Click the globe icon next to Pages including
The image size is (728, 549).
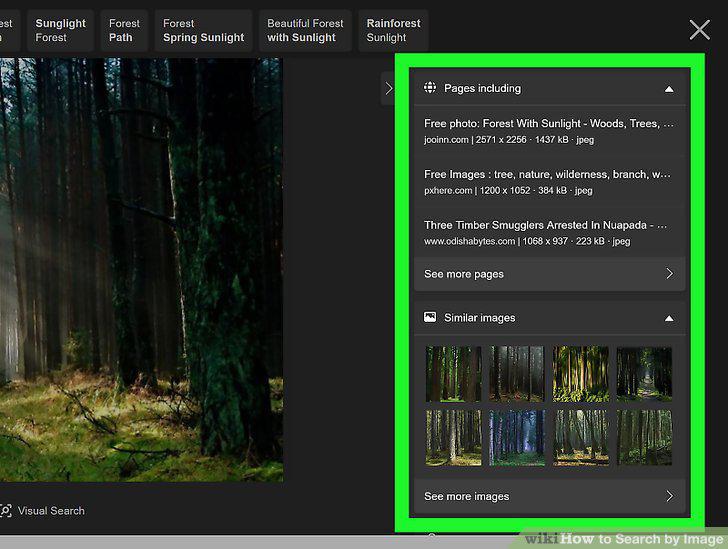(x=430, y=87)
